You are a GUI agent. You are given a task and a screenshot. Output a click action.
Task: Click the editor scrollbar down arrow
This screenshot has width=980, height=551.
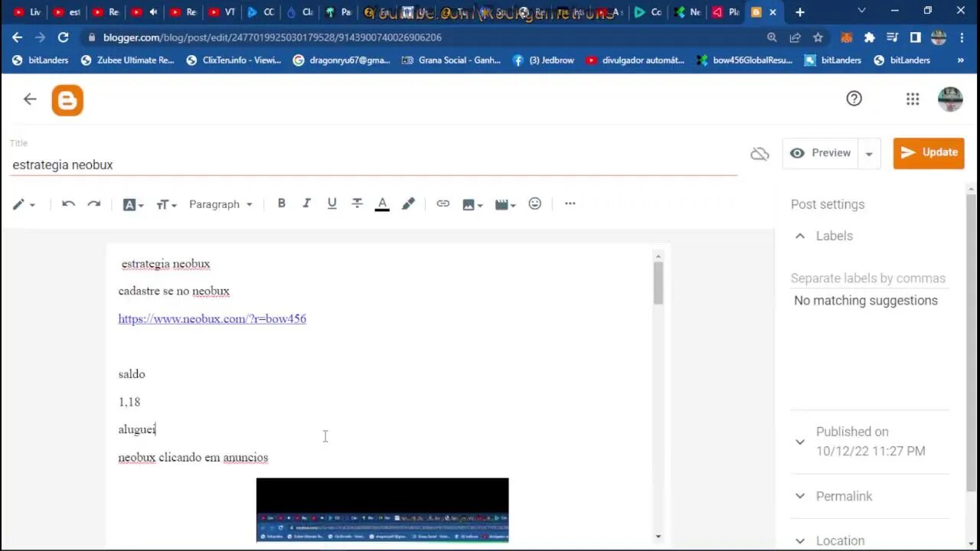[658, 536]
